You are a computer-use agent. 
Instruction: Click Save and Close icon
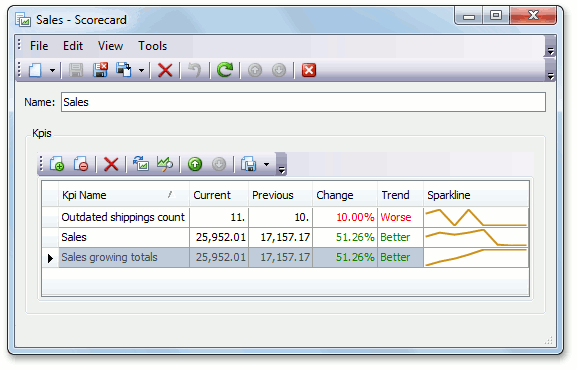[100, 70]
